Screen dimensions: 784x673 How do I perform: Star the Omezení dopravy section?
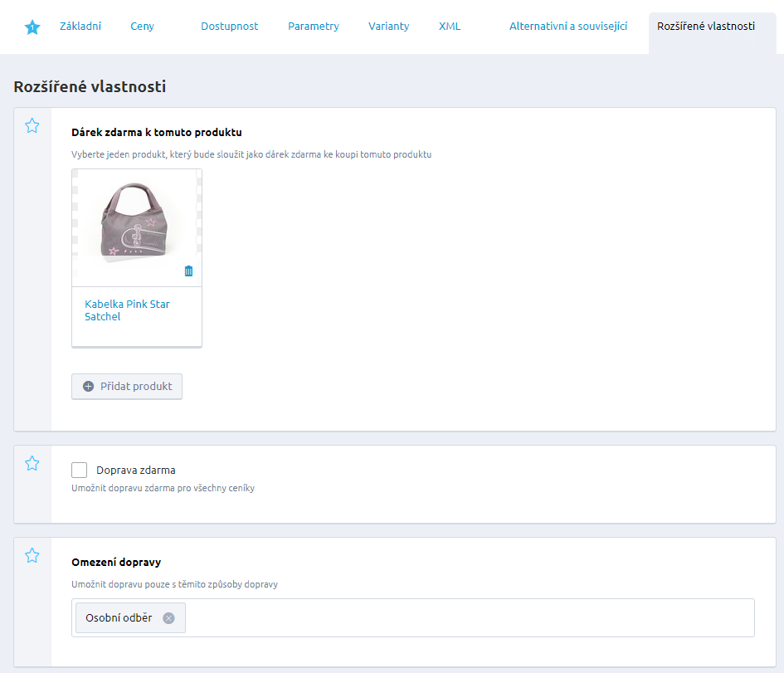(x=32, y=555)
